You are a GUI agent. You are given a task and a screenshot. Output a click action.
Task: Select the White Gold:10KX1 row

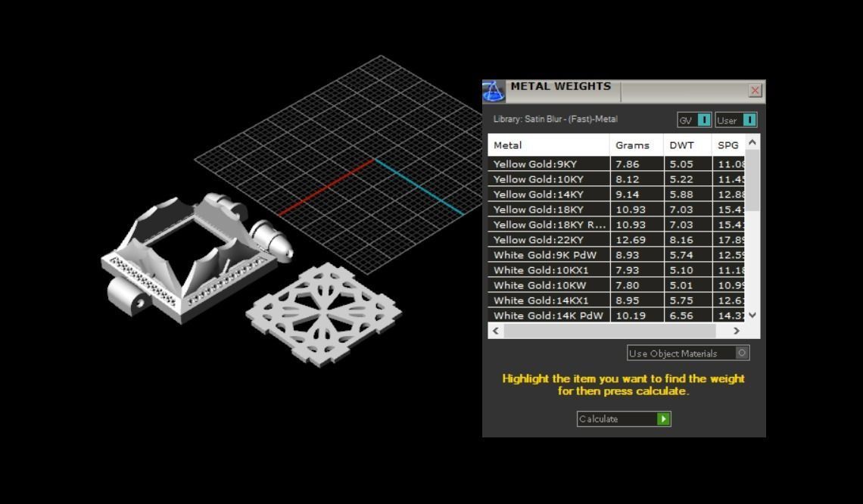616,270
